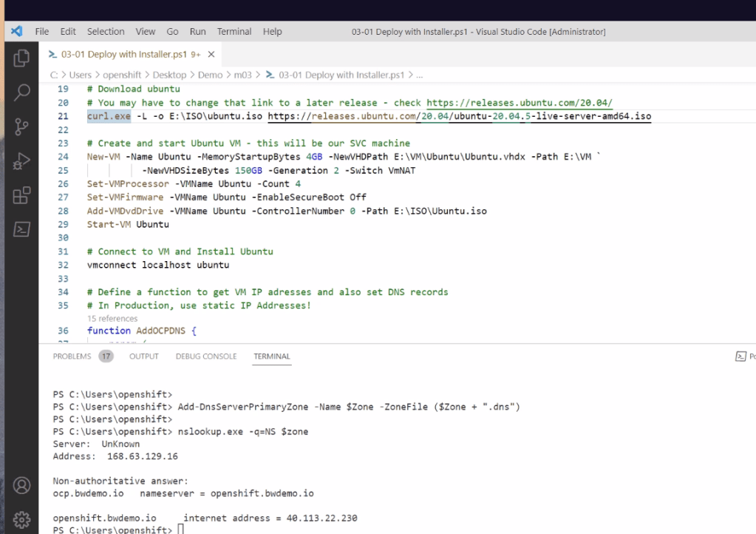Viewport: 756px width, 534px height.
Task: Click vmconnect localhost ubuntu on line 32
Action: (158, 265)
